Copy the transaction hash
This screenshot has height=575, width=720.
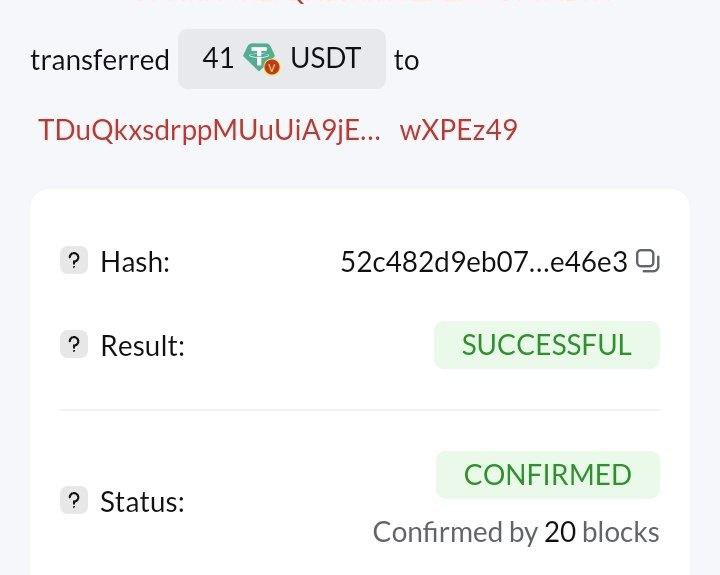point(648,262)
